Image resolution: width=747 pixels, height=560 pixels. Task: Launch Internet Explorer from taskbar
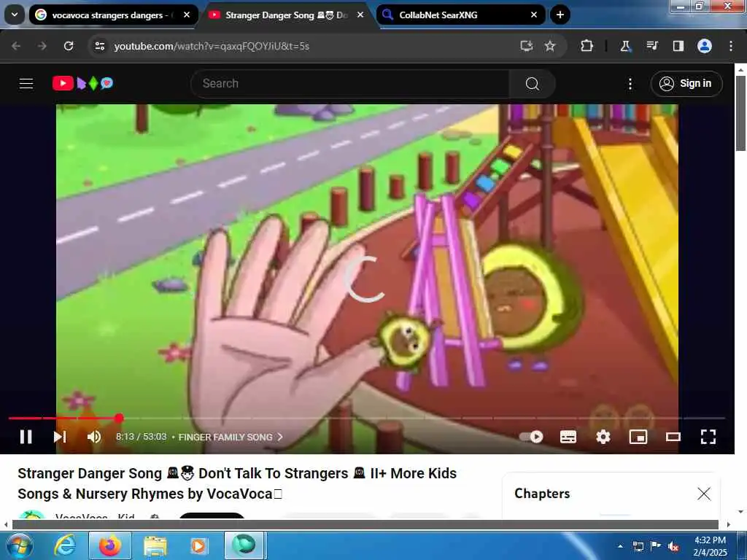click(65, 545)
